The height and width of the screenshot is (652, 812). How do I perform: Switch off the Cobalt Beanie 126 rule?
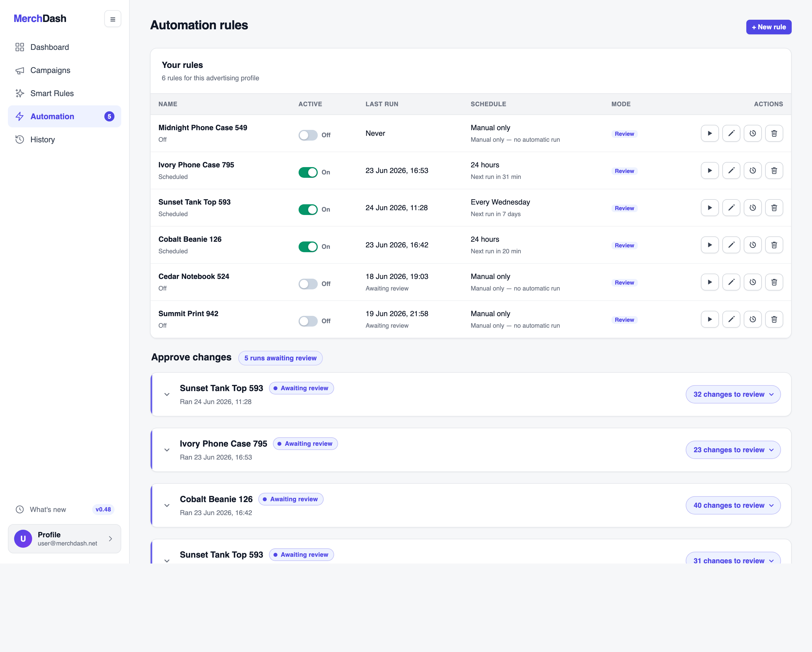[x=308, y=247]
